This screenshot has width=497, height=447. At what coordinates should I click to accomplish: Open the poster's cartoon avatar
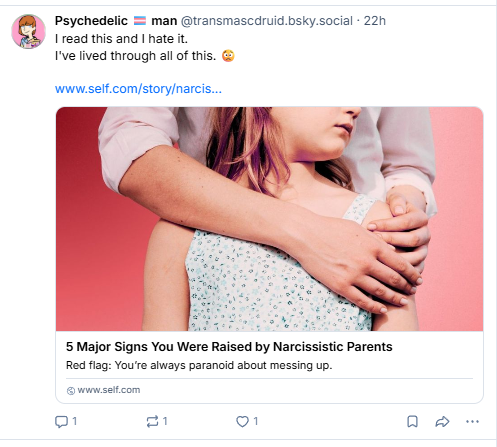point(29,31)
